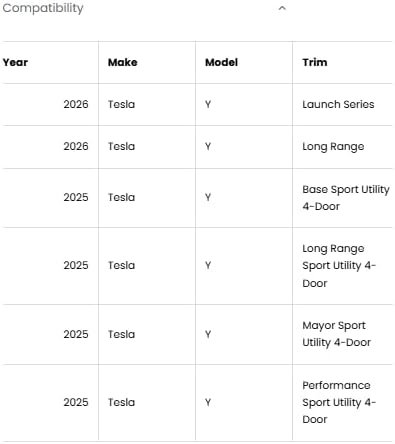The width and height of the screenshot is (395, 444).
Task: Click Base Sport Utility 4-Door trim
Action: point(346,198)
